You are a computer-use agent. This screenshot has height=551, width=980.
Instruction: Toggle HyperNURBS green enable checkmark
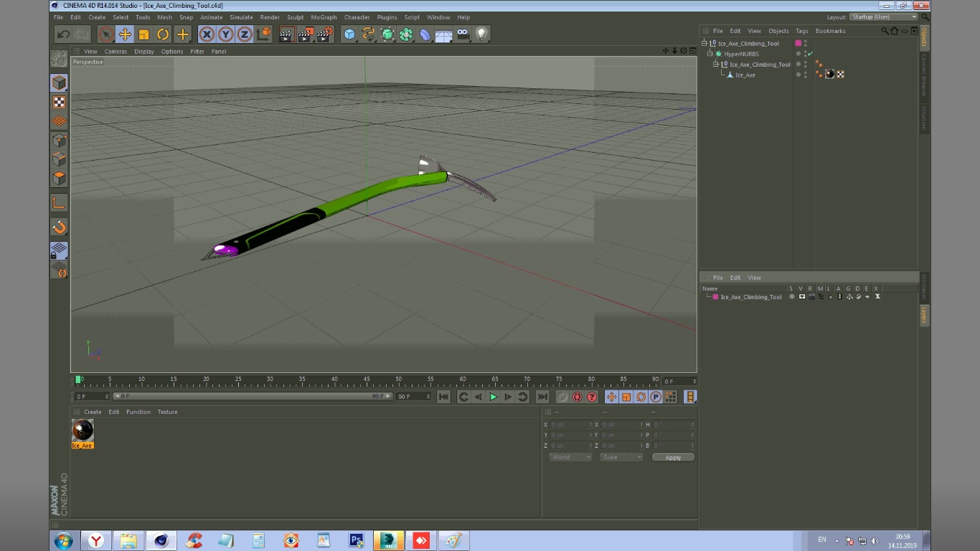tap(811, 54)
